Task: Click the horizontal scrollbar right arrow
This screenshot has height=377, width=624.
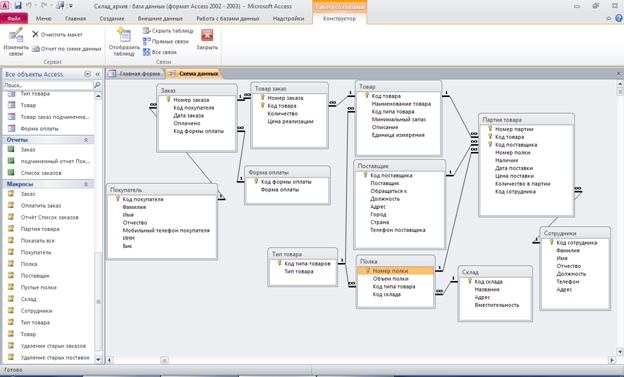Action: [x=612, y=360]
